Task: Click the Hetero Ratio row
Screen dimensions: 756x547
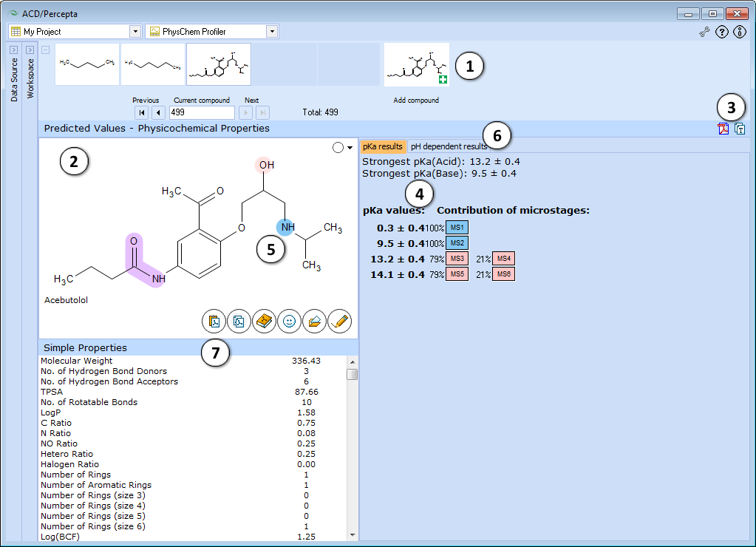Action: (x=192, y=454)
